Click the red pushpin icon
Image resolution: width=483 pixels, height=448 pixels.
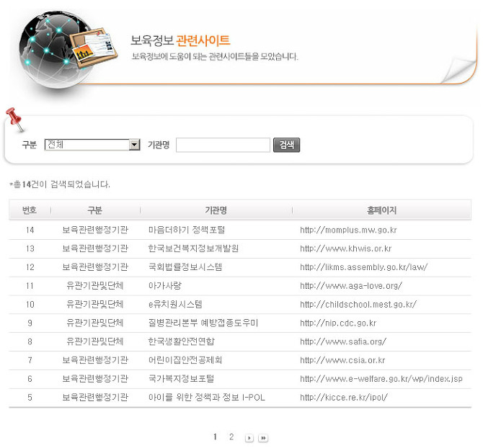(14, 120)
